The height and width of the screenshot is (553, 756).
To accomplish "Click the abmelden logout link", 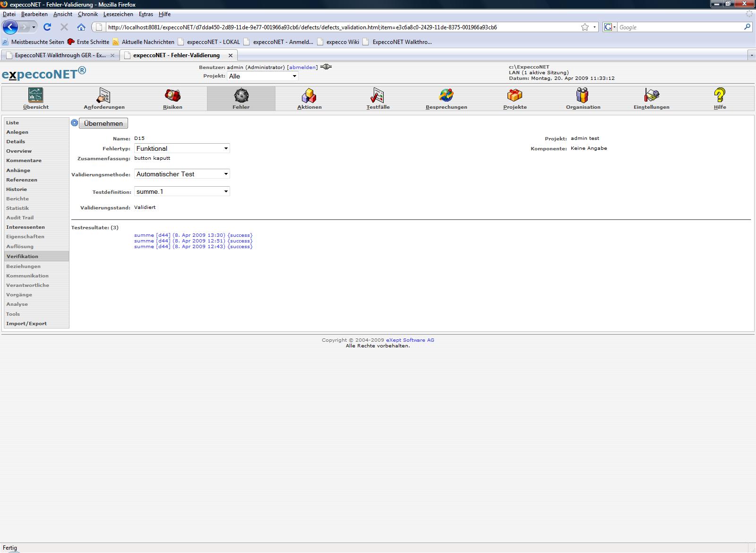I will (x=302, y=67).
